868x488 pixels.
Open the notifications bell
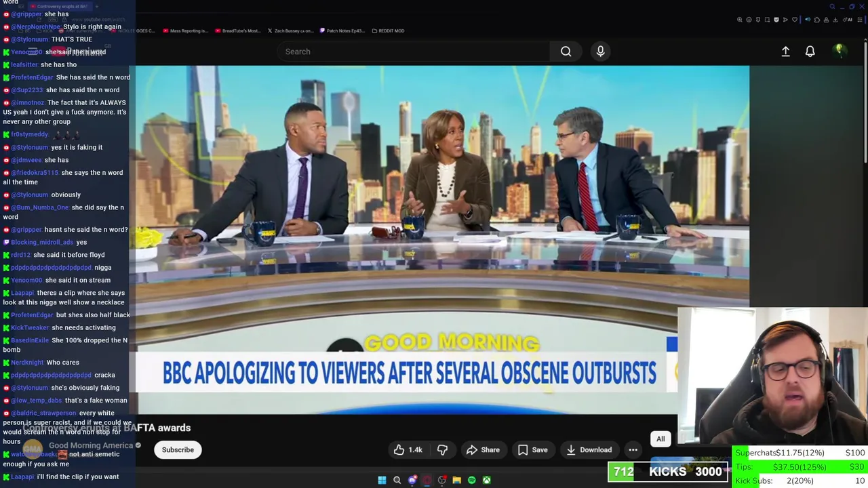(810, 52)
